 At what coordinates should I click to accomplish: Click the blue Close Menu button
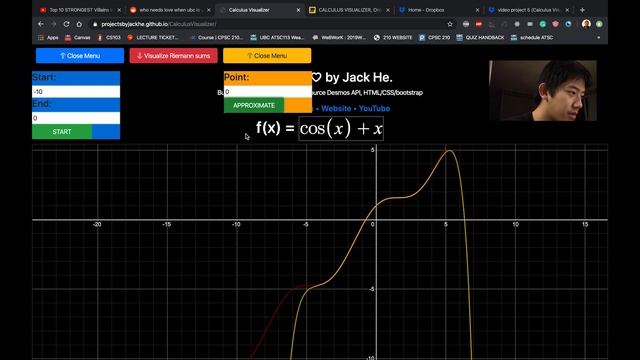coord(80,56)
